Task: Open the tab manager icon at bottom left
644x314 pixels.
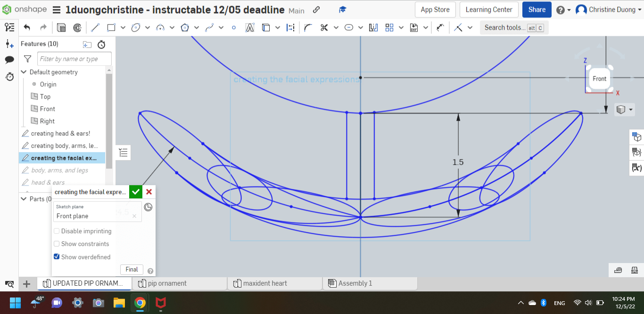Action: click(x=9, y=284)
